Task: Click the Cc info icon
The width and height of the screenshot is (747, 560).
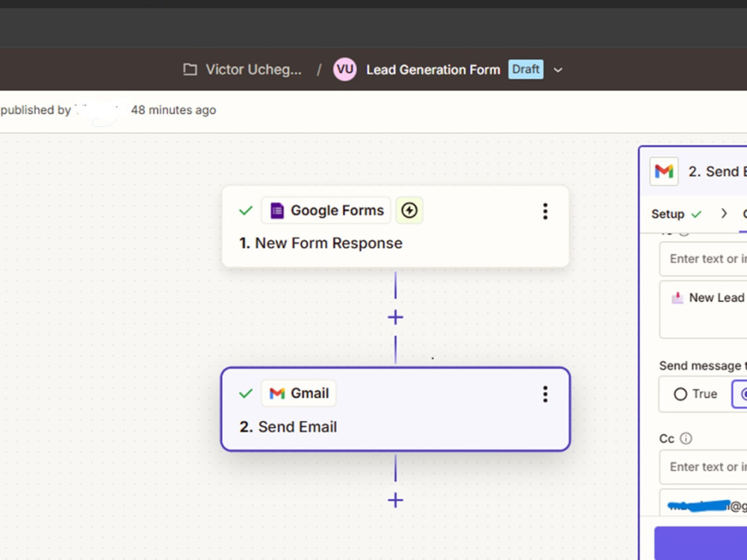Action: 686,438
